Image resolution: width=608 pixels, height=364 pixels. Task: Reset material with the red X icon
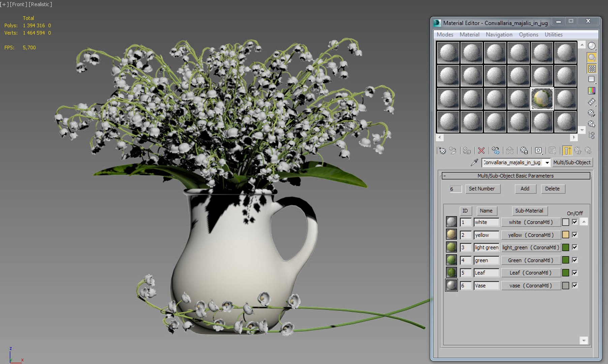481,151
